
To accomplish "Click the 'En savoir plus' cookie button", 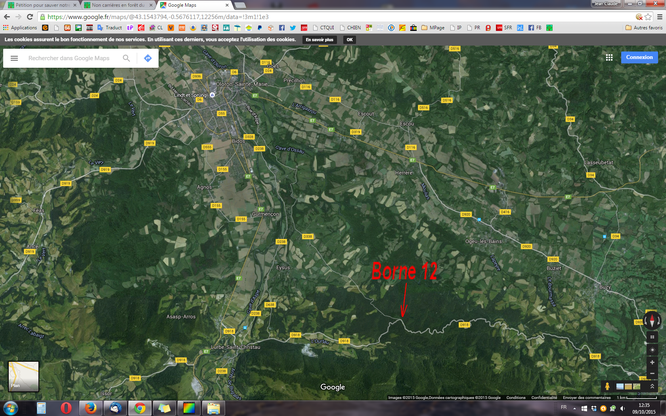I will (x=319, y=40).
